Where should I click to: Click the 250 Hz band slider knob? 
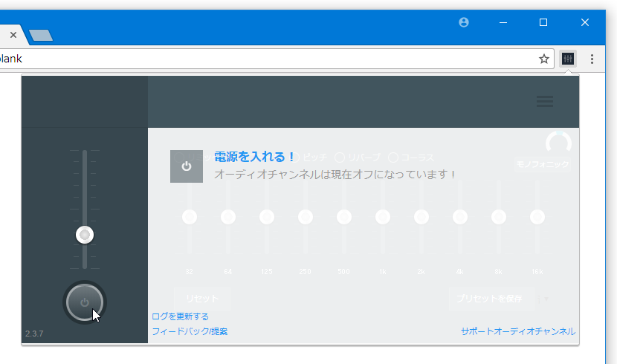tap(306, 217)
